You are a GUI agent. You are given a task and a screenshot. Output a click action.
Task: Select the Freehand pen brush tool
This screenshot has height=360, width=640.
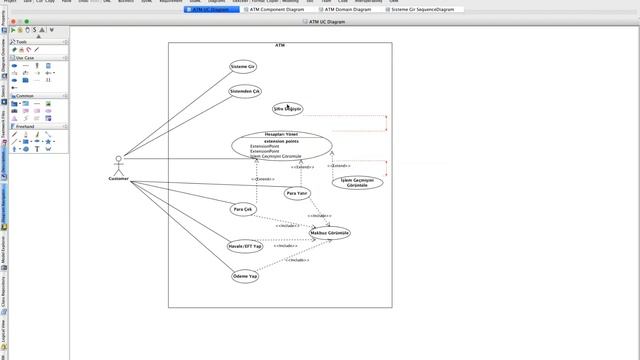pos(37,134)
